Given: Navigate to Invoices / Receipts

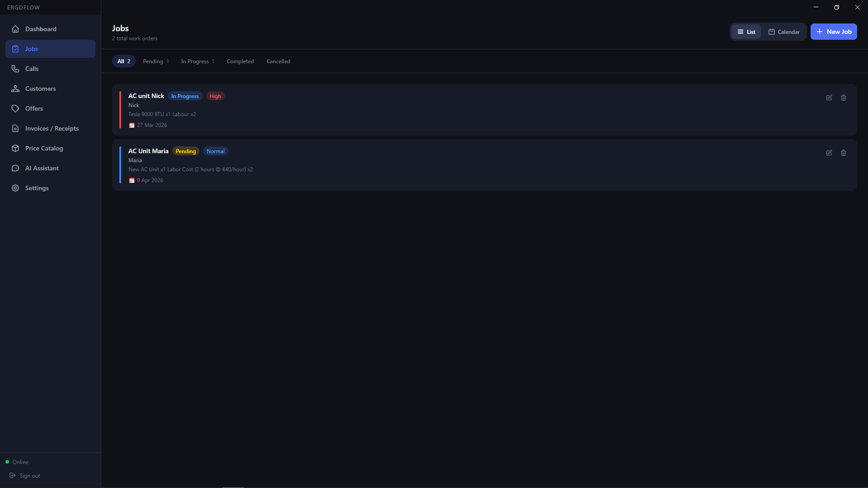Looking at the screenshot, I should click(50, 128).
